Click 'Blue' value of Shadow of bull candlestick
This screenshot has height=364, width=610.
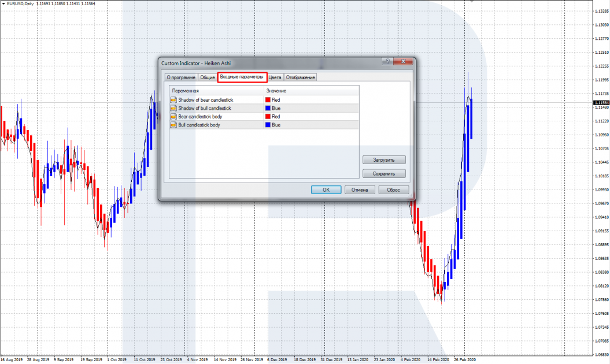click(x=276, y=108)
